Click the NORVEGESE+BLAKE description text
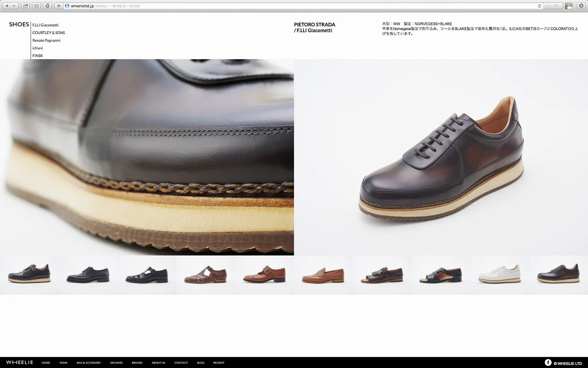This screenshot has height=368, width=588. click(433, 24)
